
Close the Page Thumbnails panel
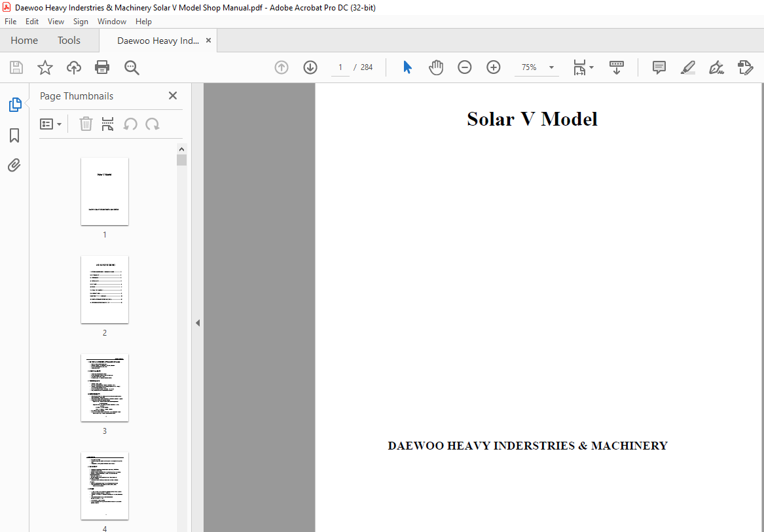pos(173,96)
